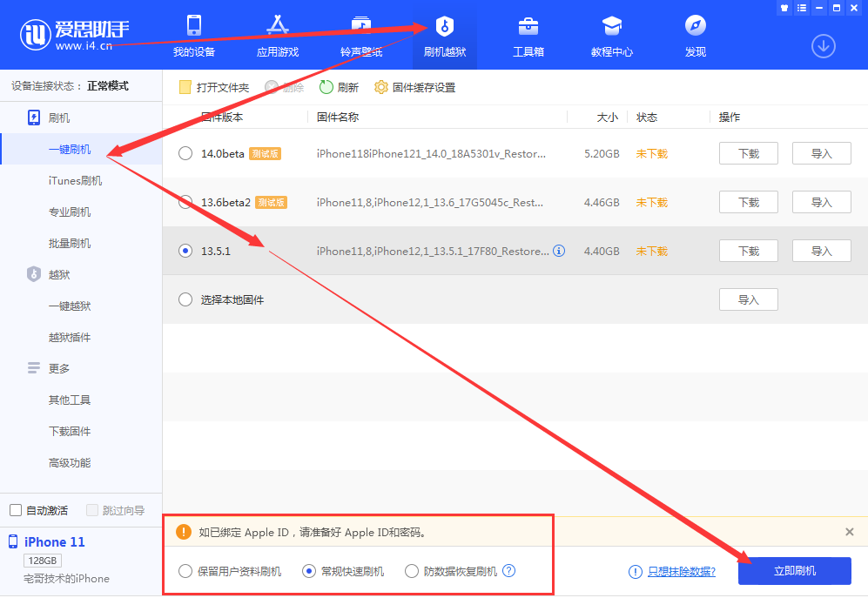Click the www.i4.cn website text
The image size is (868, 598).
tap(84, 46)
